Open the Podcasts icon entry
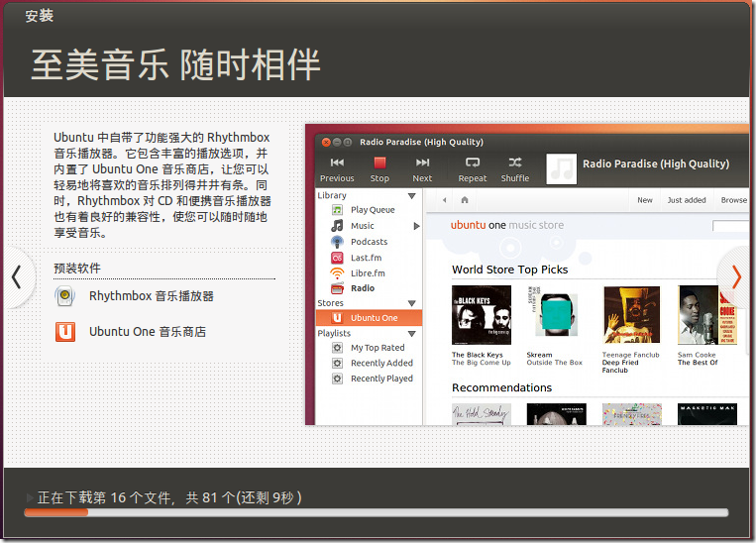 tap(337, 242)
